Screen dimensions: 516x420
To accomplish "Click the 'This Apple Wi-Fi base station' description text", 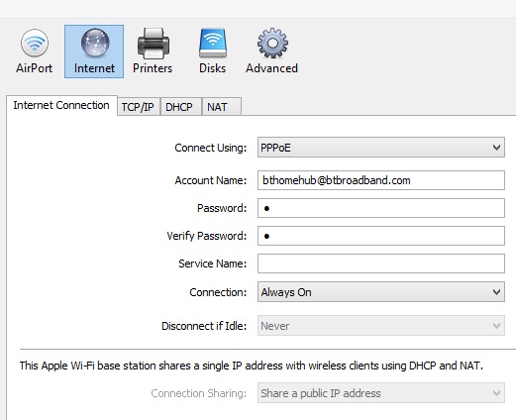I will pos(252,366).
